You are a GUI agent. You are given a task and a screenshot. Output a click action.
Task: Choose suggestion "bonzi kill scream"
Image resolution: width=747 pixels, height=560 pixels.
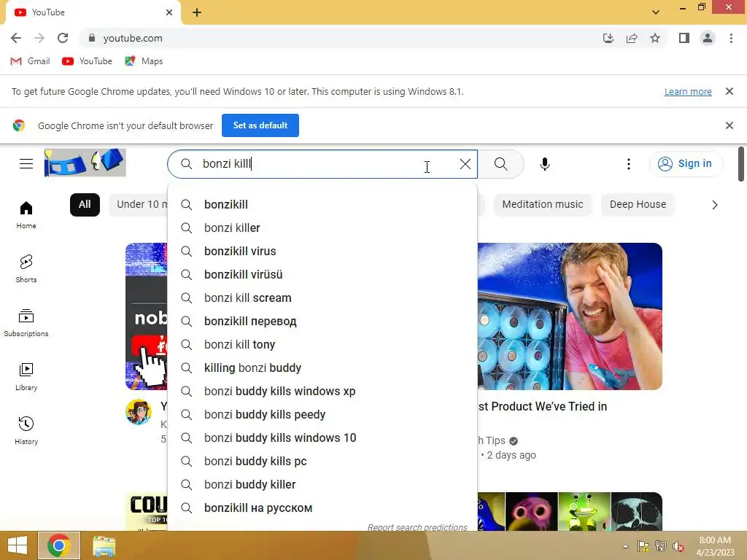click(x=322, y=297)
